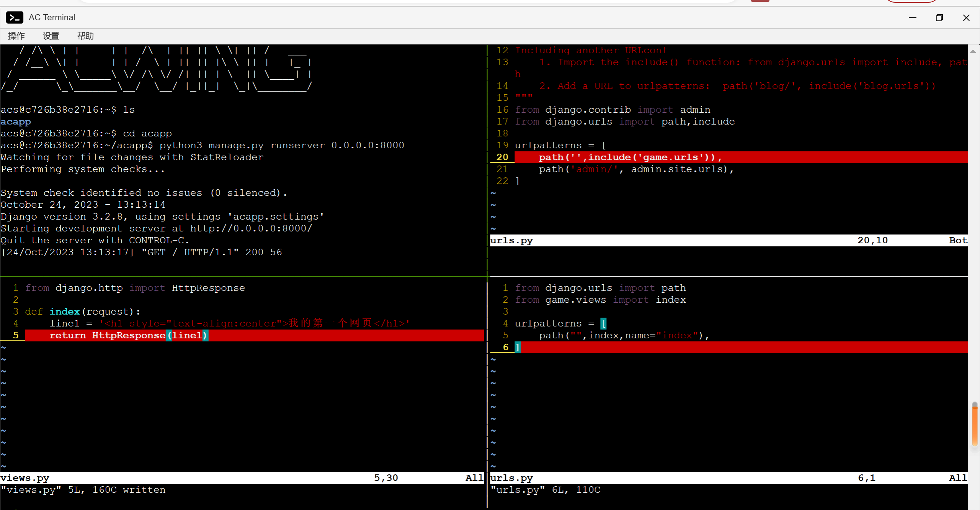
Task: Minimize the AC Terminal window
Action: click(x=913, y=18)
